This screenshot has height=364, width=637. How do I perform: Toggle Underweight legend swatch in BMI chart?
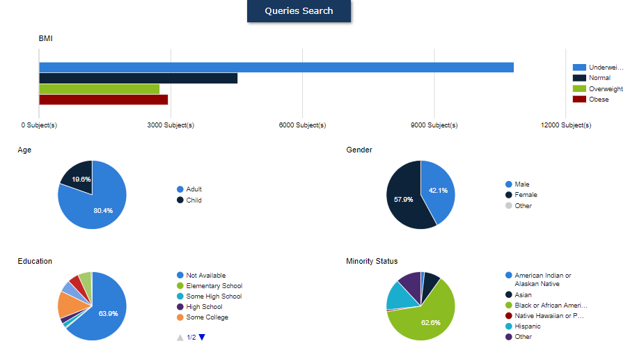pyautogui.click(x=579, y=68)
